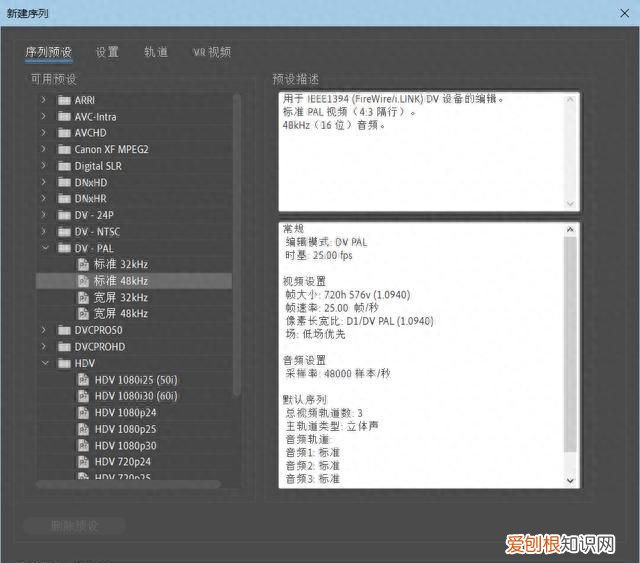This screenshot has width=640, height=563.
Task: Select the HDV 1080p25 preset
Action: [x=126, y=429]
